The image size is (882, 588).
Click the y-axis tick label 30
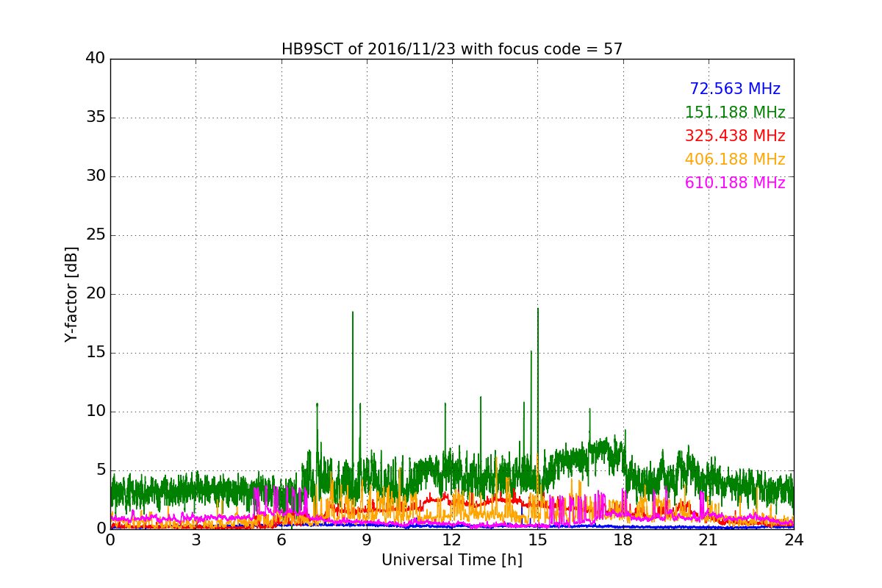coord(96,176)
